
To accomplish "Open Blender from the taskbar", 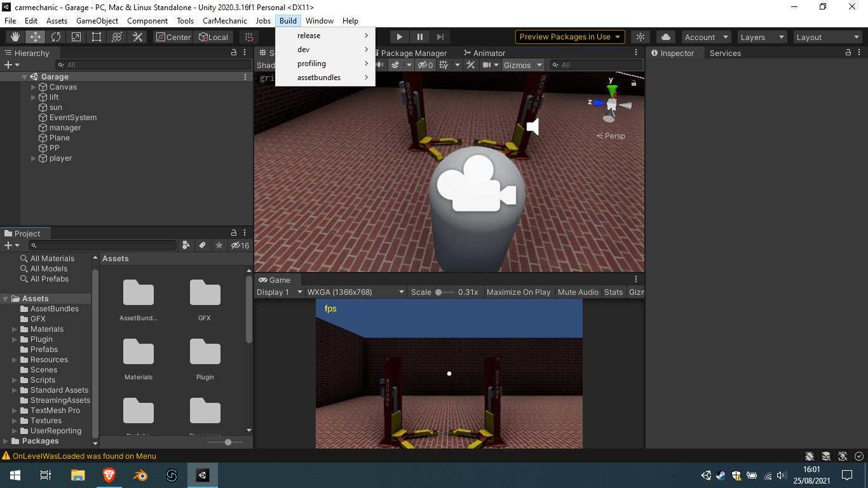I will click(140, 475).
